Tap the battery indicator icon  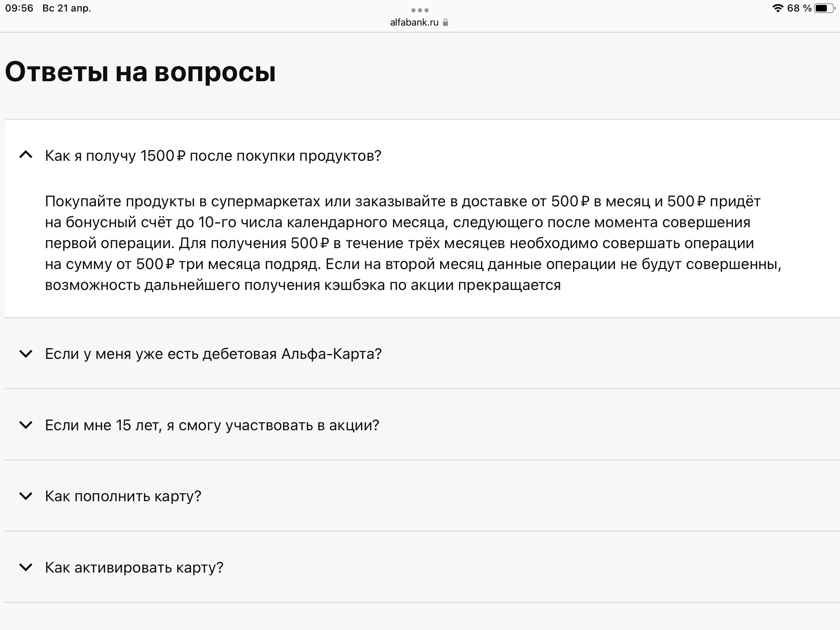824,8
